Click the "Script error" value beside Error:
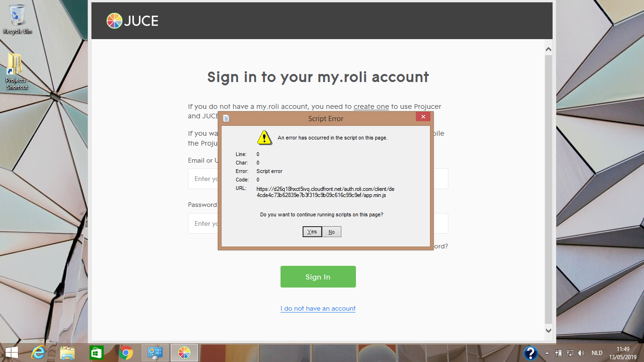This screenshot has height=362, width=644. click(270, 171)
